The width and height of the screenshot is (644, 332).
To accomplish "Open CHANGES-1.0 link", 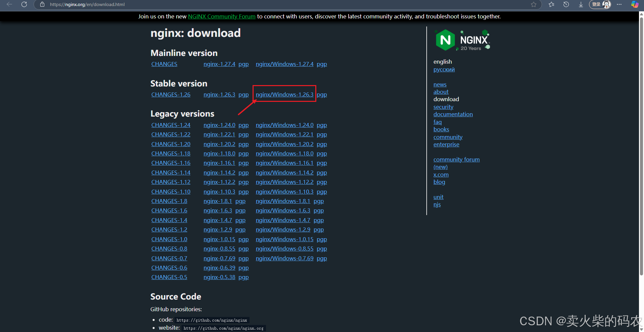I will 169,239.
